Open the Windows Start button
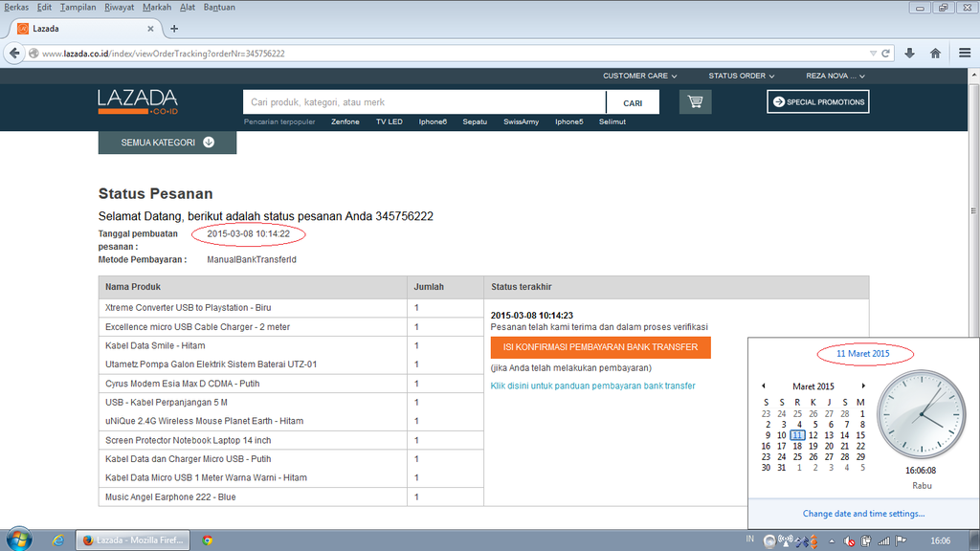 coord(19,540)
